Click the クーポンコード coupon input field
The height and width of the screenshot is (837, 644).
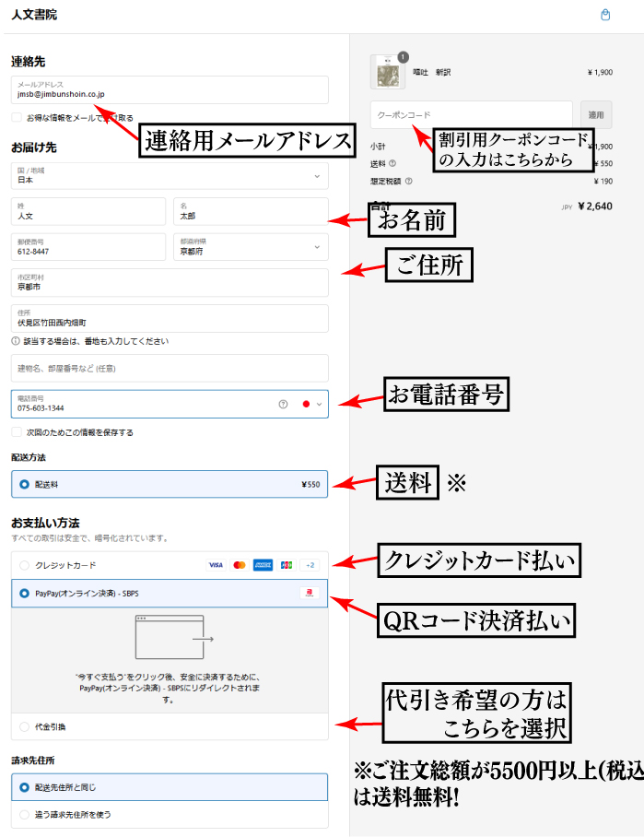(x=472, y=115)
